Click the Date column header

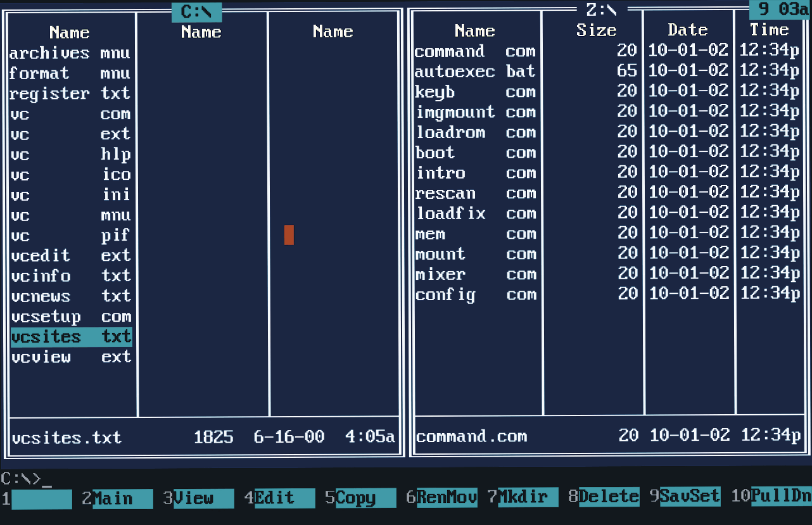(687, 29)
